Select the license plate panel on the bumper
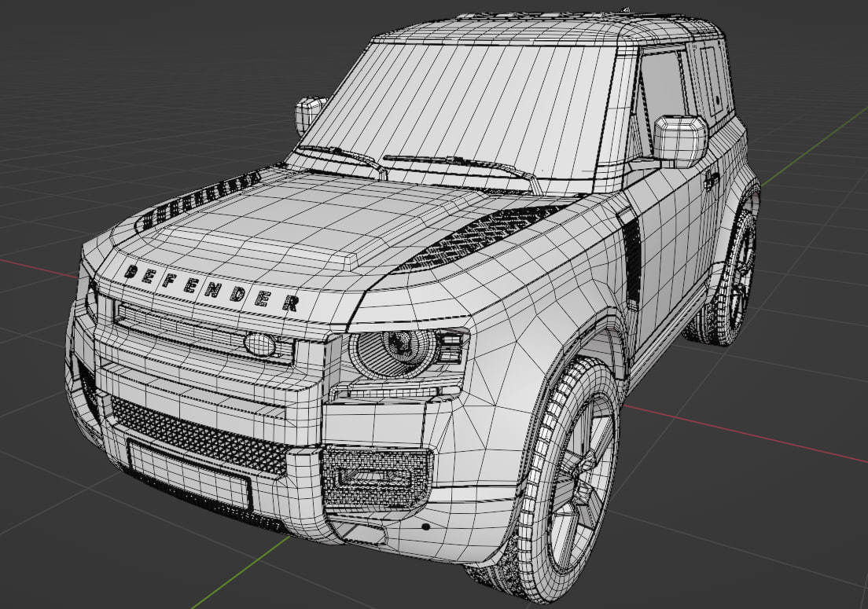This screenshot has height=609, width=868. click(x=189, y=474)
